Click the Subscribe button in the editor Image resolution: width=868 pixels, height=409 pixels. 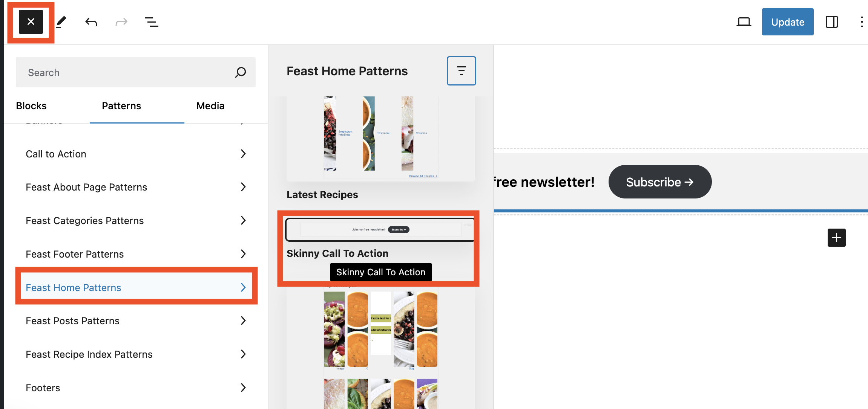660,182
